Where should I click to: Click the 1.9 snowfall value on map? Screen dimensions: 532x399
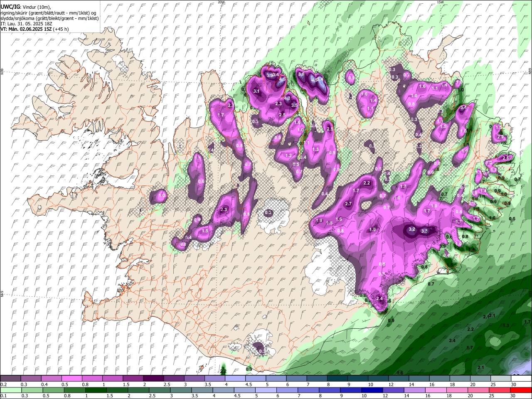click(x=373, y=229)
